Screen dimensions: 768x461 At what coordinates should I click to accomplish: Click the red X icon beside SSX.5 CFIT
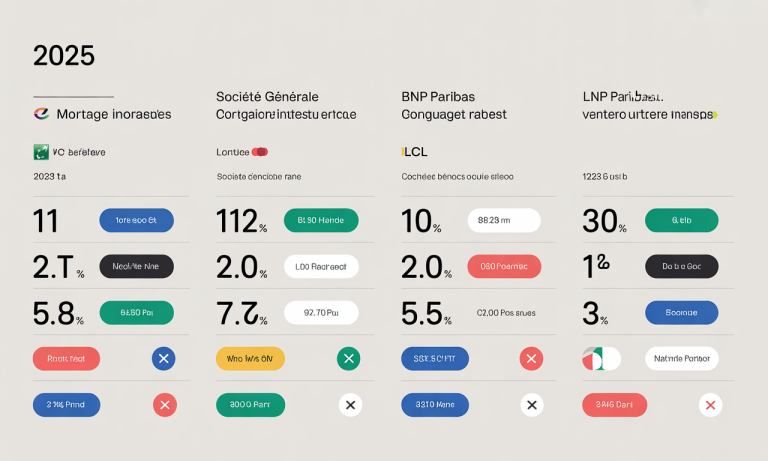click(532, 358)
